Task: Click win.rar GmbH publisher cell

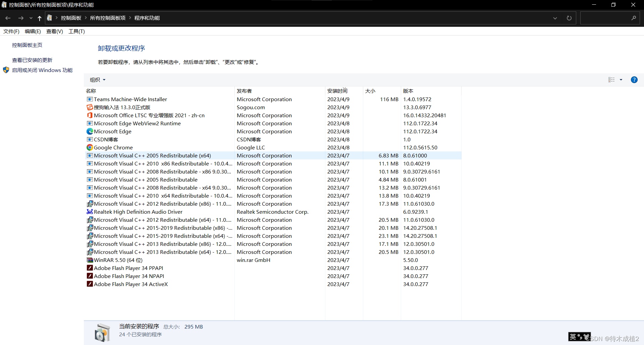Action: tap(253, 260)
